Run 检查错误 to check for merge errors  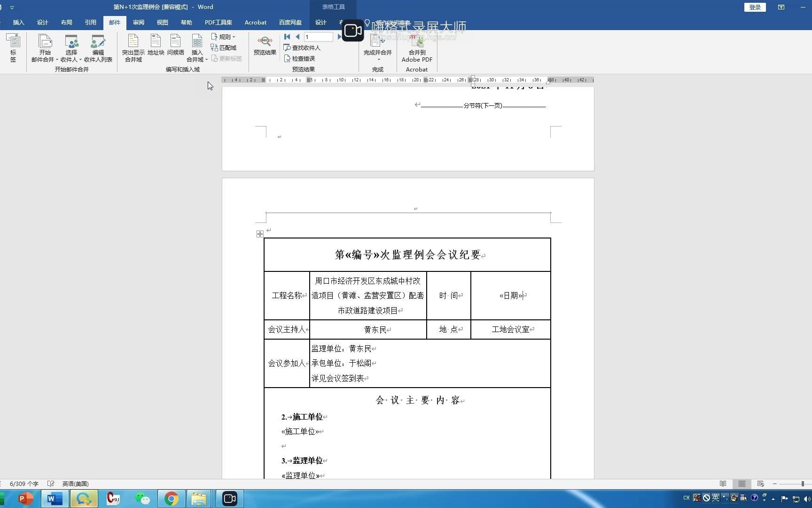coord(301,58)
